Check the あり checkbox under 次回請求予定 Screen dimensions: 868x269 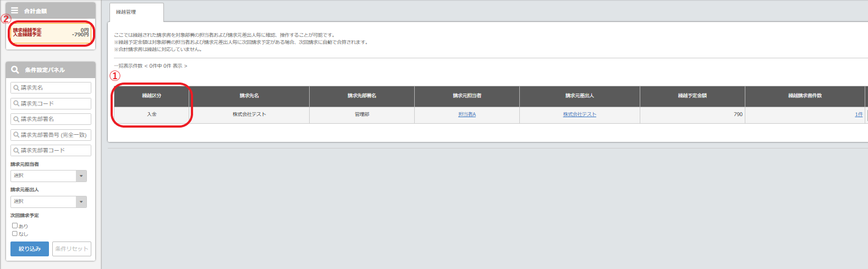point(15,226)
